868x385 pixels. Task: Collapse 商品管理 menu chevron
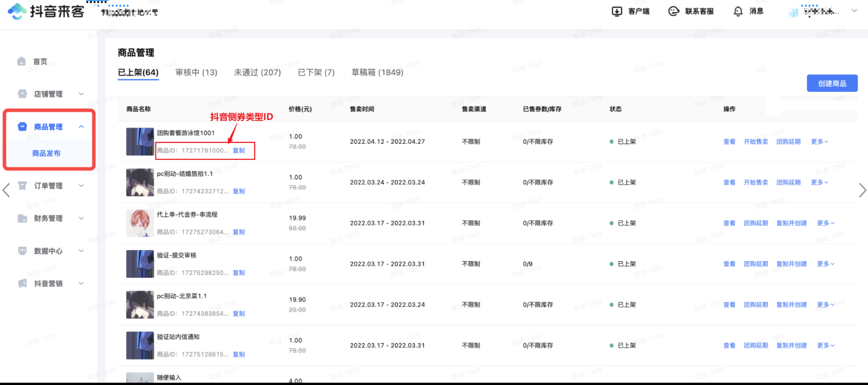pos(81,127)
